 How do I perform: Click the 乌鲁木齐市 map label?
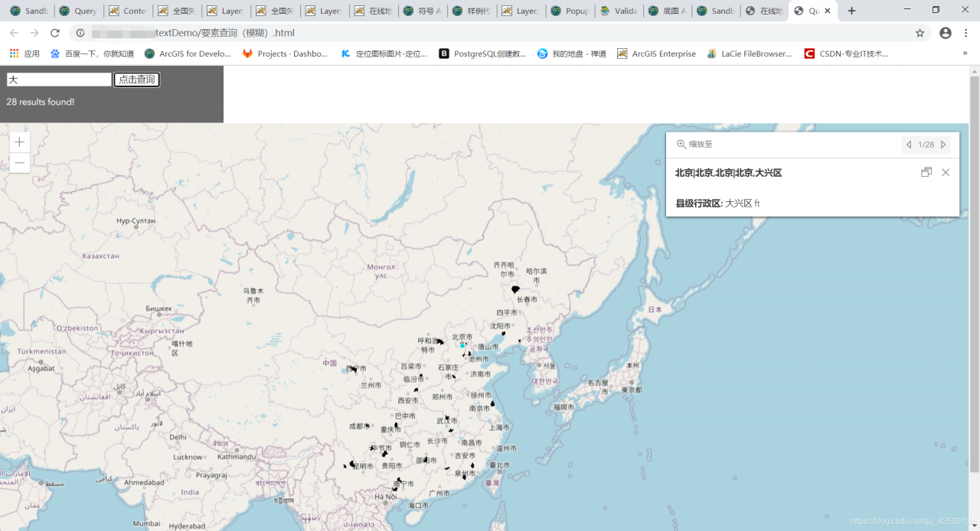(253, 295)
